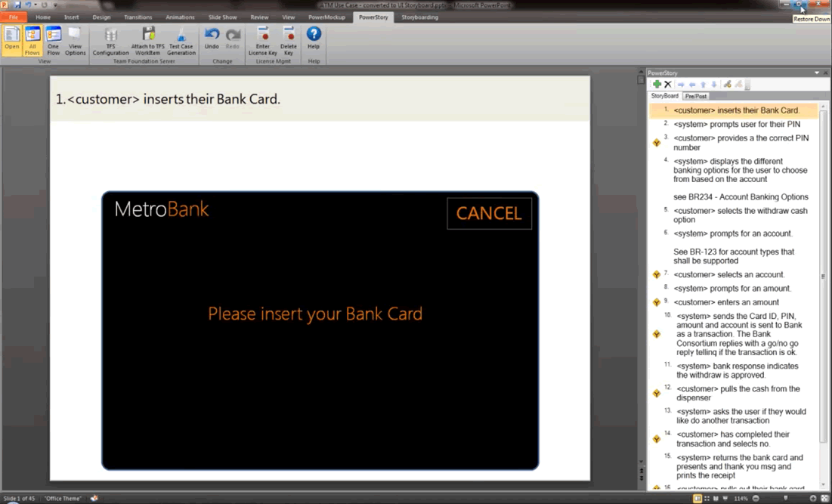
Task: Open the Insert ribbon tab
Action: coord(72,17)
